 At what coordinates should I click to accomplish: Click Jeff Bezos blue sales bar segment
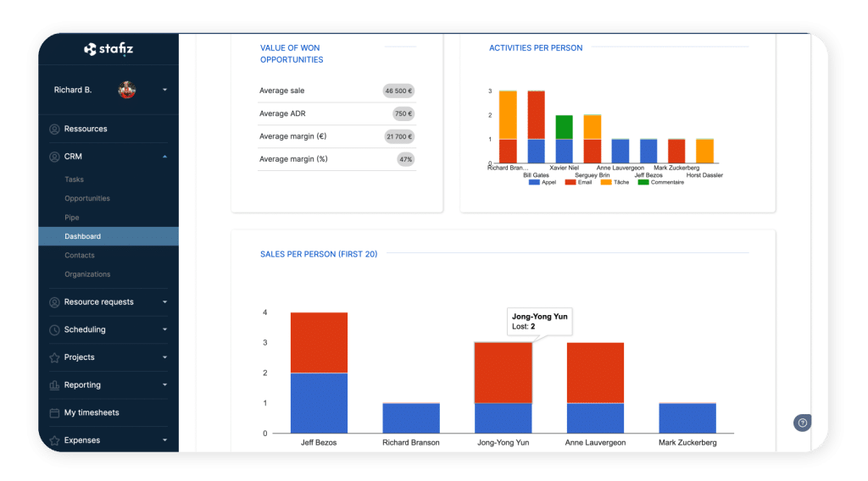pyautogui.click(x=319, y=403)
